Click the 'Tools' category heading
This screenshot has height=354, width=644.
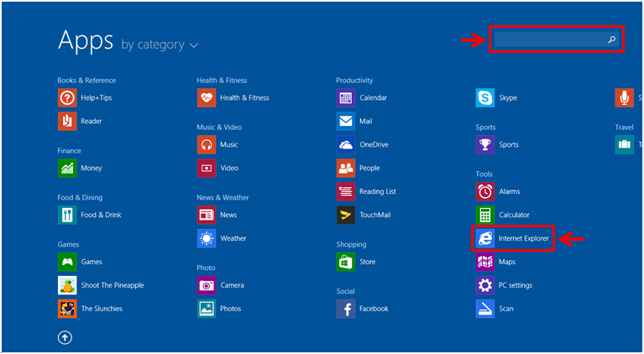point(484,174)
